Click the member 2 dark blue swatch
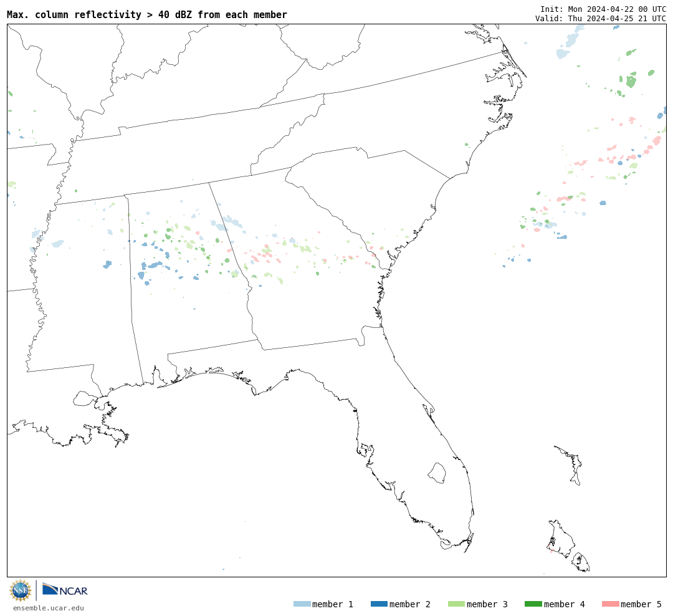 [379, 604]
